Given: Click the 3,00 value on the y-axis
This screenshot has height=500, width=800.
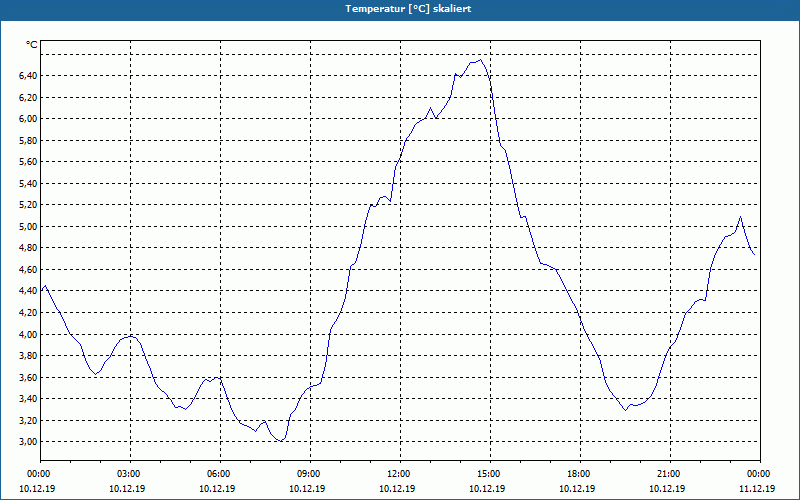Looking at the screenshot, I should click(29, 442).
